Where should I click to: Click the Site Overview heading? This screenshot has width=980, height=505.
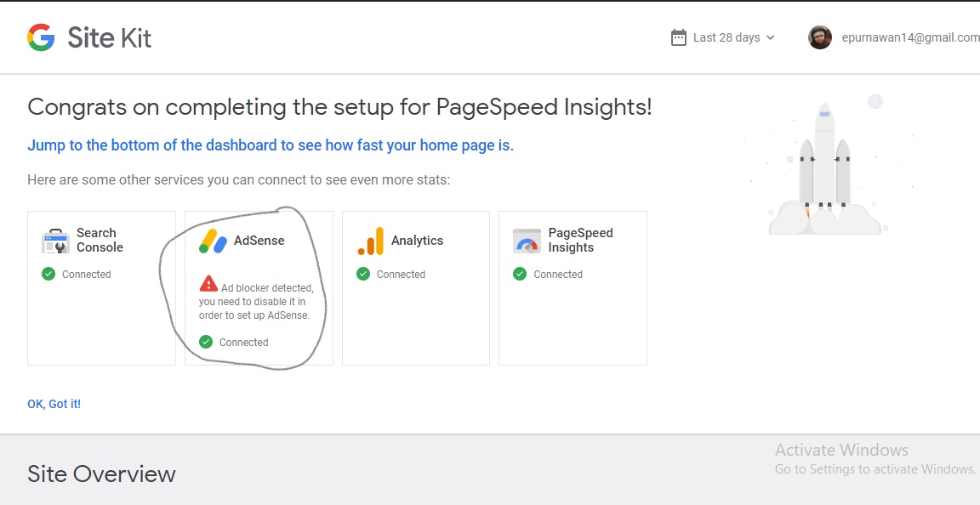click(x=101, y=474)
